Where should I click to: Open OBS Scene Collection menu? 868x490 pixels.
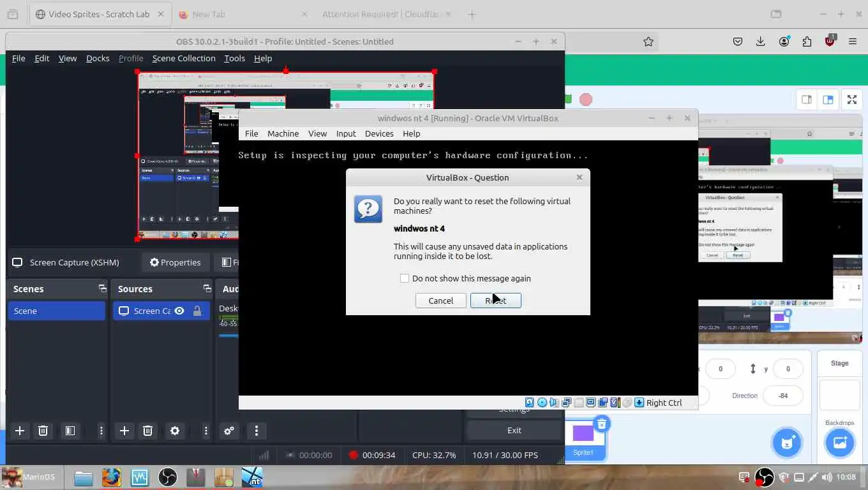click(184, 58)
